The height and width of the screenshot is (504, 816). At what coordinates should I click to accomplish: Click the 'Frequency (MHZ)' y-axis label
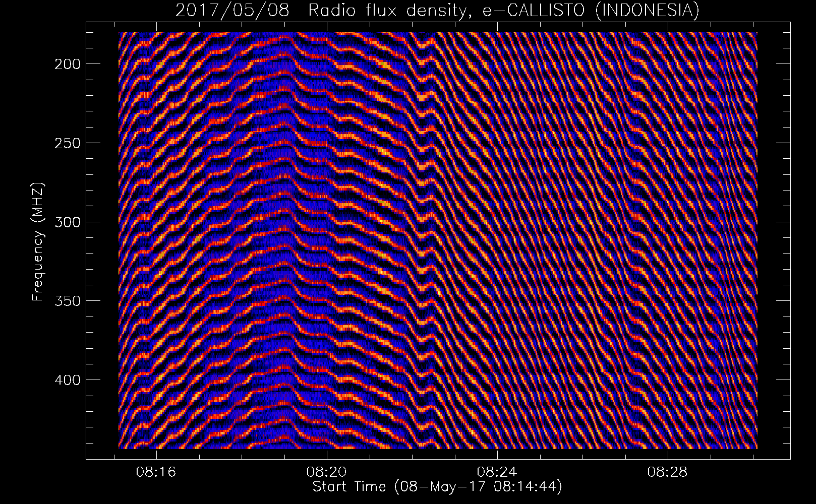pyautogui.click(x=38, y=242)
